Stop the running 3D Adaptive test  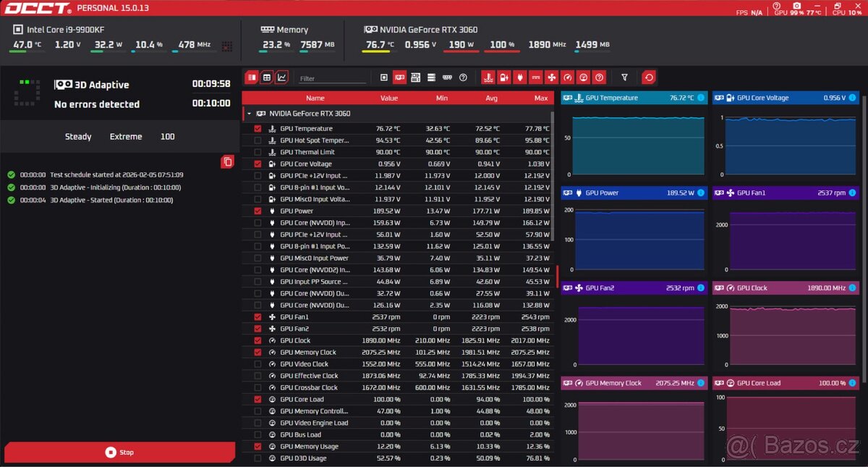pos(119,452)
